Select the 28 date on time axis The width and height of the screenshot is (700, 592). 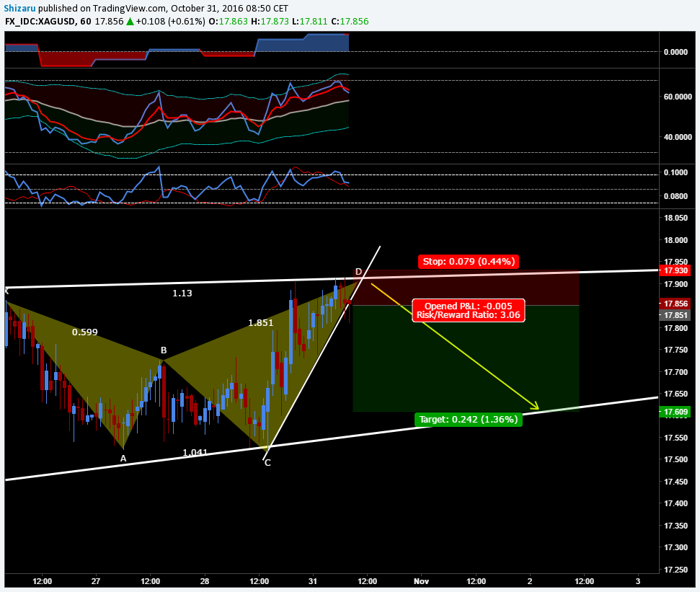click(x=205, y=581)
